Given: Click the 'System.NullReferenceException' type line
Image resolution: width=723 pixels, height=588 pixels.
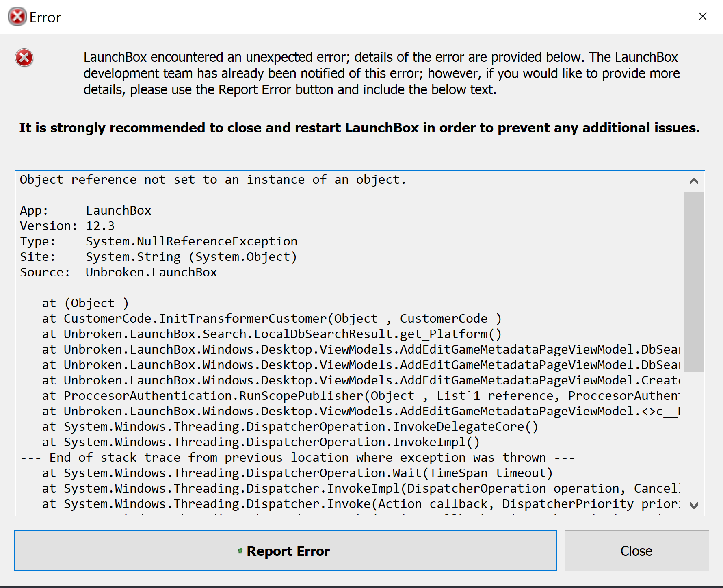Looking at the screenshot, I should pyautogui.click(x=159, y=241).
